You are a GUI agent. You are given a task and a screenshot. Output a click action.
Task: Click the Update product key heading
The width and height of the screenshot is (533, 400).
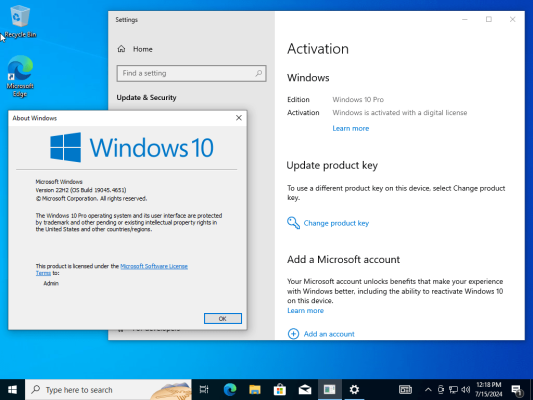[332, 165]
